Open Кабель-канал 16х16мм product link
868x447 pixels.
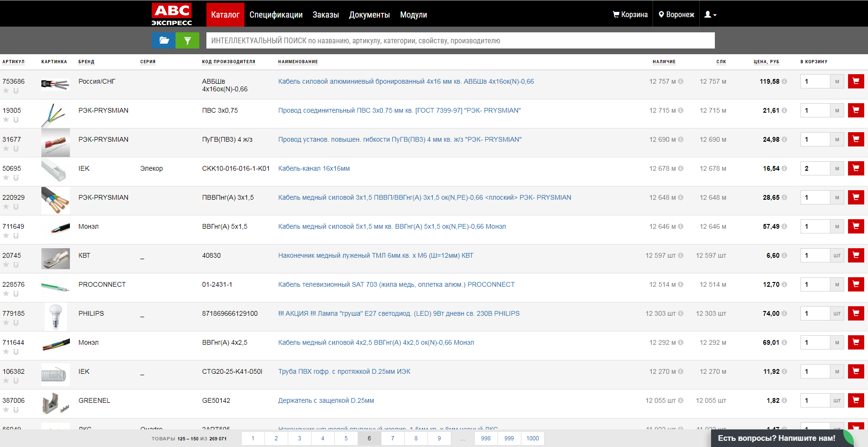click(314, 168)
